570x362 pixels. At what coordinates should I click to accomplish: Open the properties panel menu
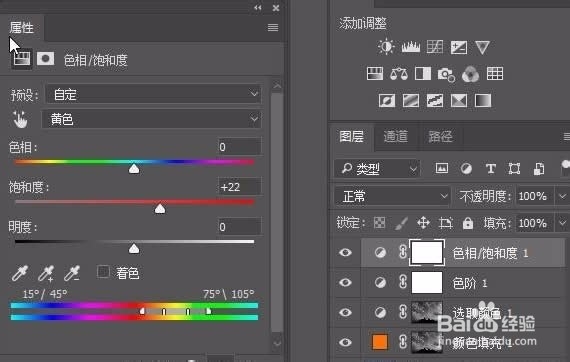(x=273, y=28)
